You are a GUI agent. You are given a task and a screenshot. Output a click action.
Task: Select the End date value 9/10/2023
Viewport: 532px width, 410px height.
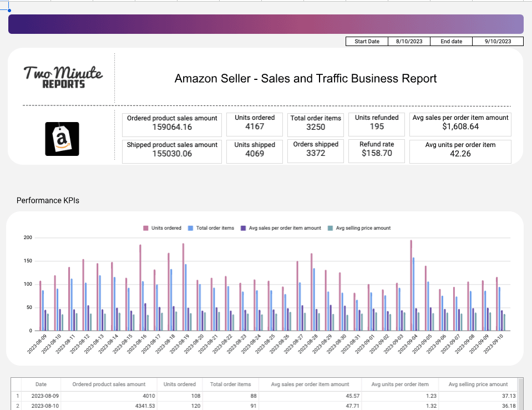[x=498, y=42]
